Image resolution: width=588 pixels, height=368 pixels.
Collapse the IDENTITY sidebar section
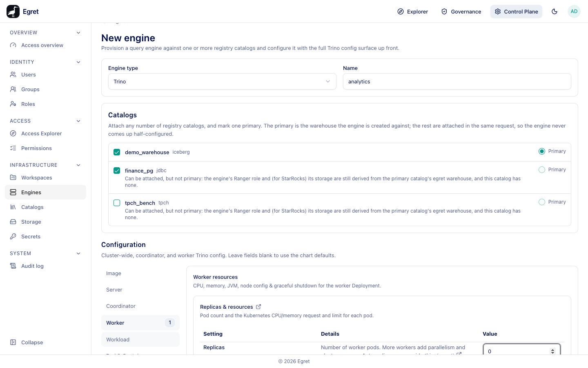[x=78, y=62]
